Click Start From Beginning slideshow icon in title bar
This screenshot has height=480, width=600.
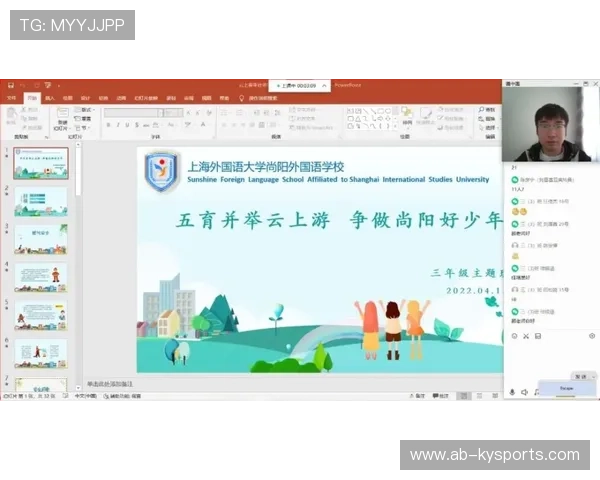(48, 85)
